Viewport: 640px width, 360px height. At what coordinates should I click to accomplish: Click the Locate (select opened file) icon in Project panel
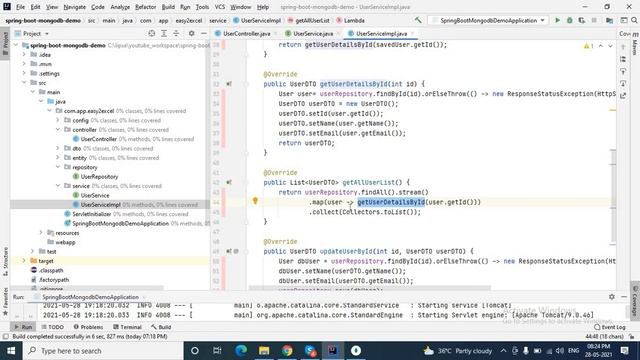click(151, 33)
